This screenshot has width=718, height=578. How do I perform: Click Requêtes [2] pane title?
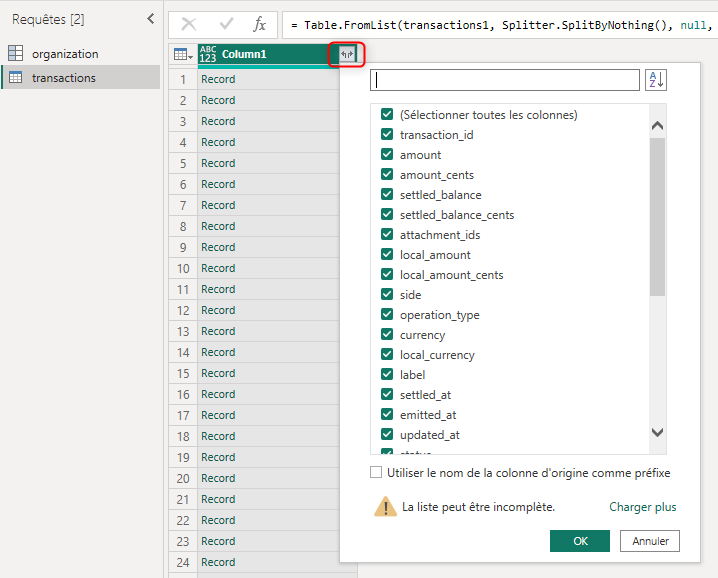point(48,19)
